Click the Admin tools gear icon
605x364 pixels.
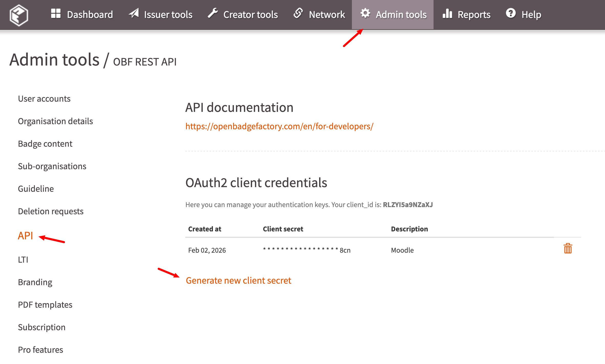(x=365, y=13)
